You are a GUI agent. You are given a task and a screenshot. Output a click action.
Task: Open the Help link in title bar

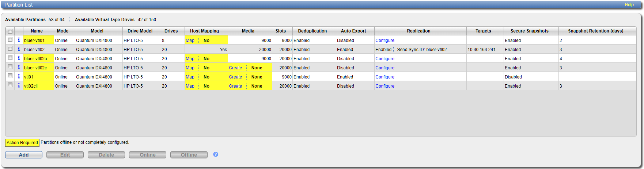[x=629, y=5]
